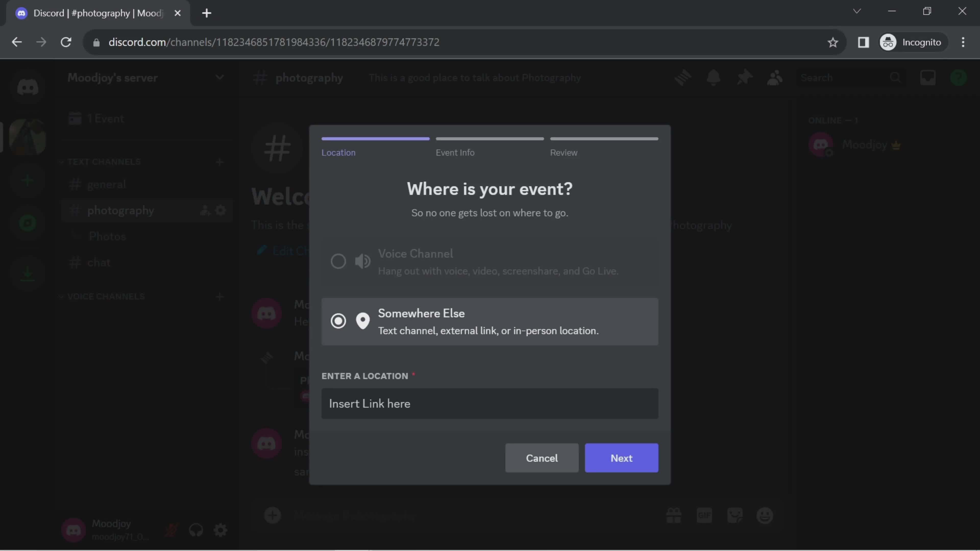Viewport: 980px width, 551px height.
Task: Click the Next button
Action: [x=621, y=458]
